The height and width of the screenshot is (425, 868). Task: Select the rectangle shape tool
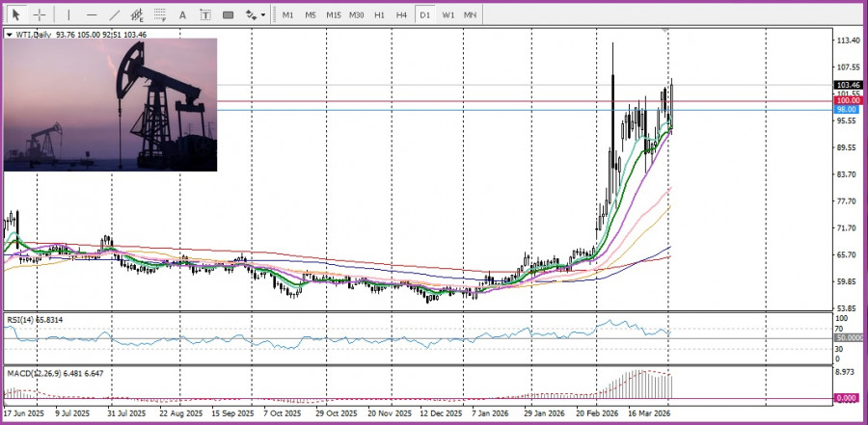229,15
